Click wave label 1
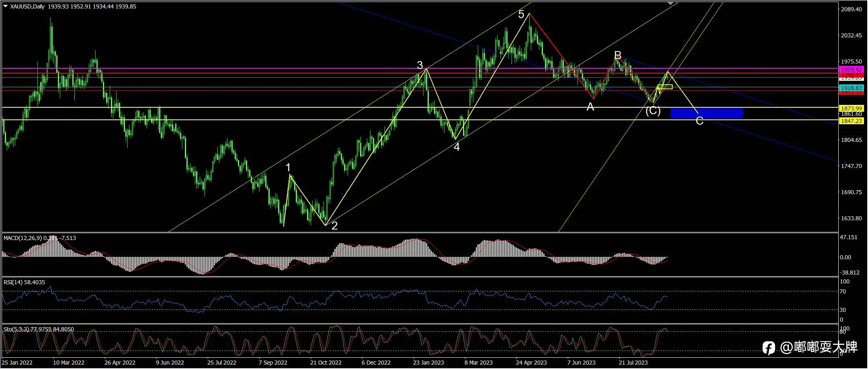868x369 pixels. pos(288,168)
